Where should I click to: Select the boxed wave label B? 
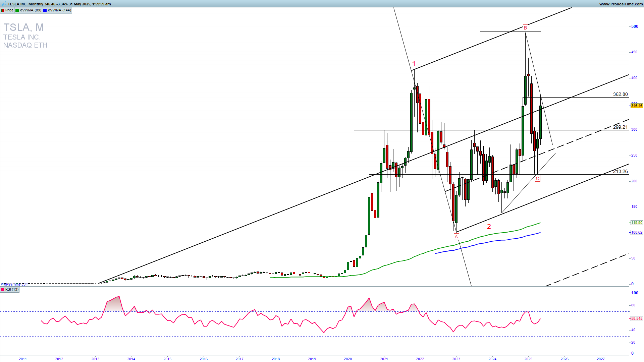point(525,28)
